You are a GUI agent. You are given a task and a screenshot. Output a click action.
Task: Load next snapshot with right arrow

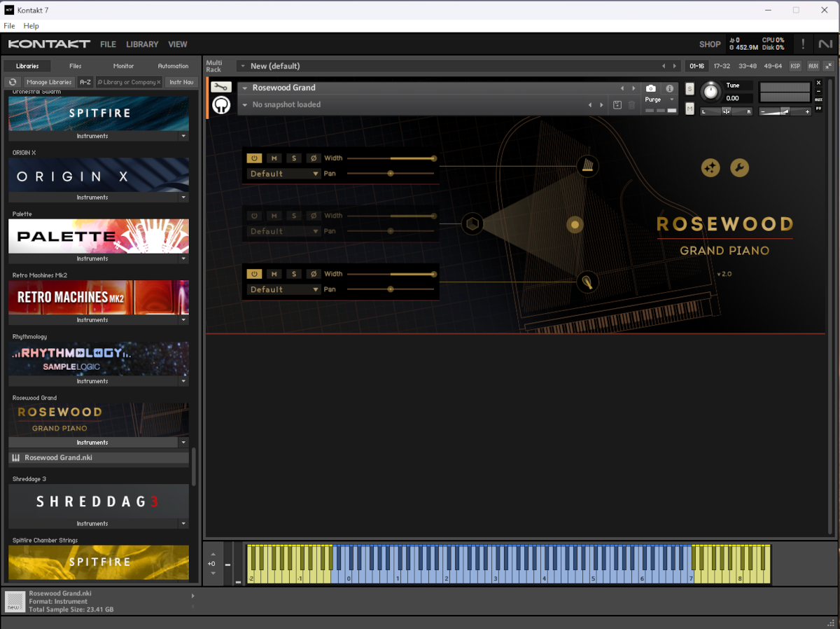click(601, 105)
